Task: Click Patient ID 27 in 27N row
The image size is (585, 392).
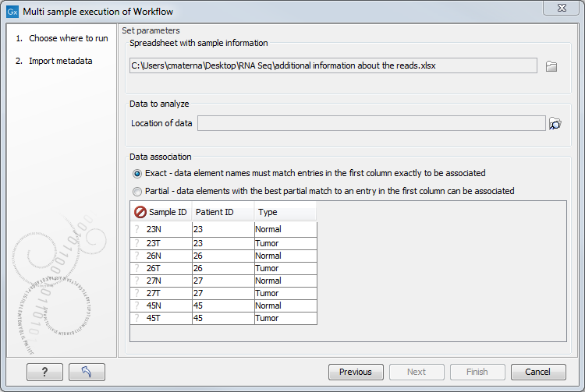Action: pyautogui.click(x=223, y=281)
